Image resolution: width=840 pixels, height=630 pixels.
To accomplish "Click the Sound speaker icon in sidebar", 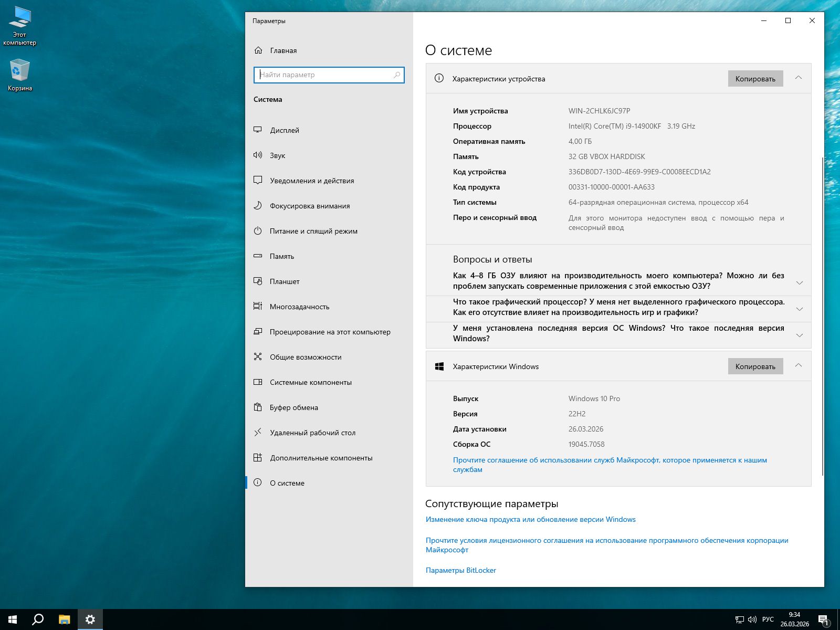I will (258, 155).
